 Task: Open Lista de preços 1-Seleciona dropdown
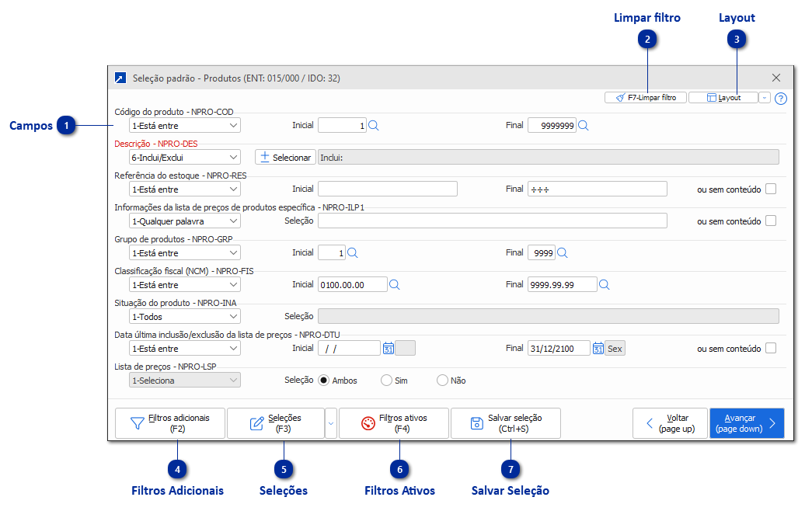point(184,381)
